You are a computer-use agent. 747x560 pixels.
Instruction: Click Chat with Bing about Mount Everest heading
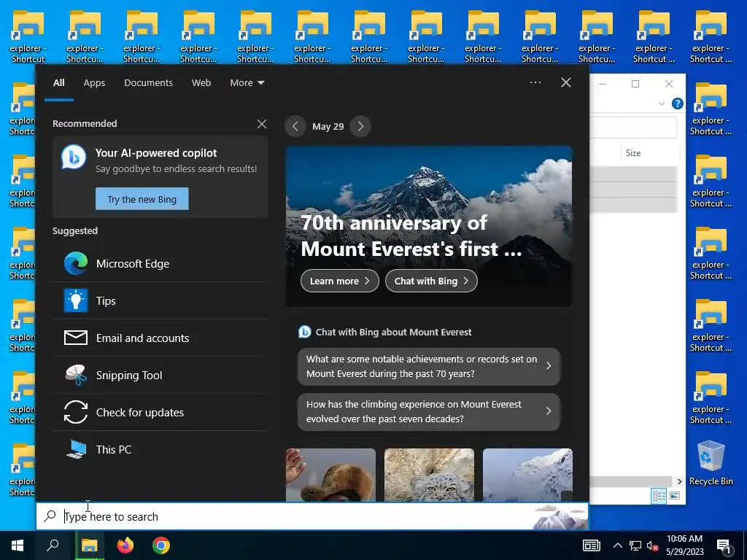pos(393,332)
